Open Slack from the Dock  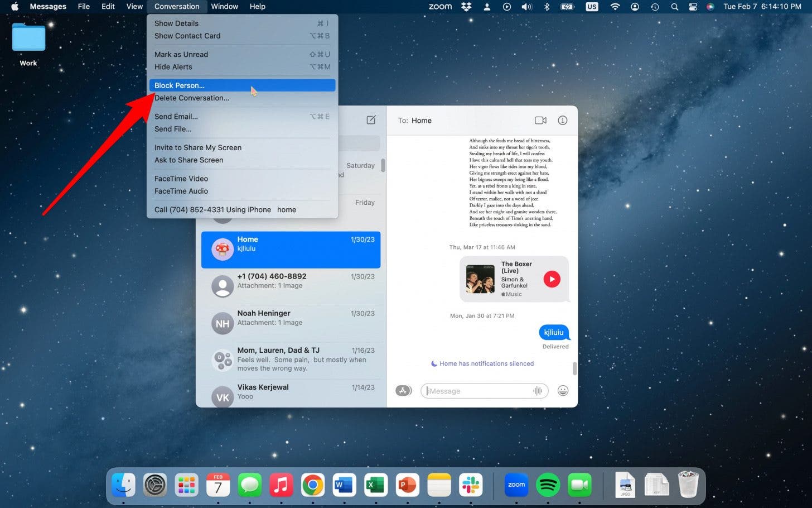pyautogui.click(x=470, y=485)
